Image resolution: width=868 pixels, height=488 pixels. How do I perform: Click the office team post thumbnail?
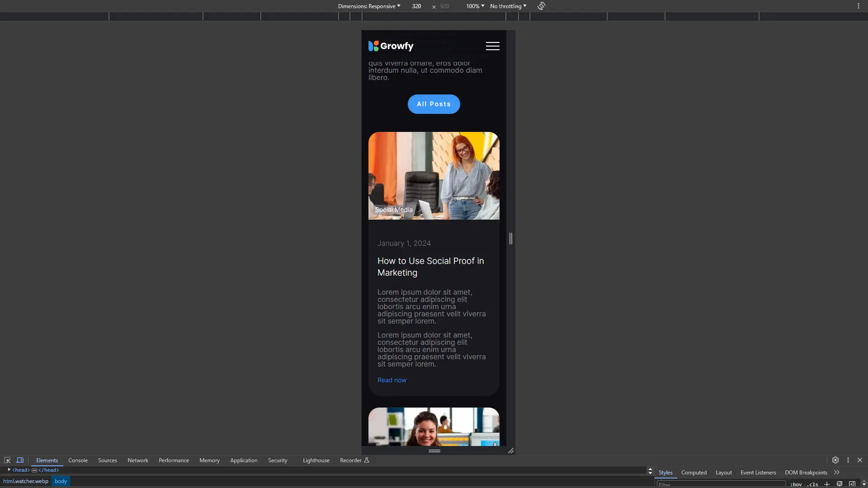click(x=434, y=176)
